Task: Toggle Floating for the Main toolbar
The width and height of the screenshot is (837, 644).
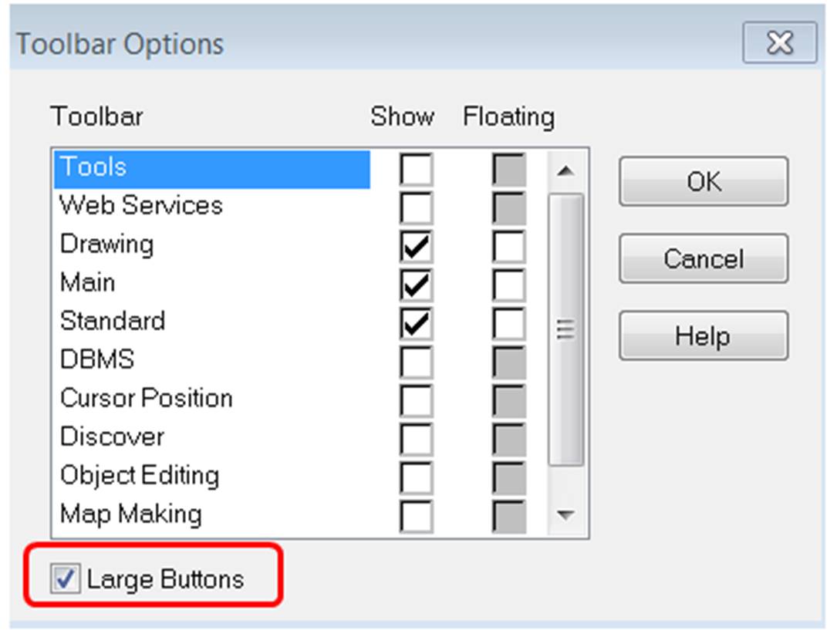Action: click(x=507, y=282)
